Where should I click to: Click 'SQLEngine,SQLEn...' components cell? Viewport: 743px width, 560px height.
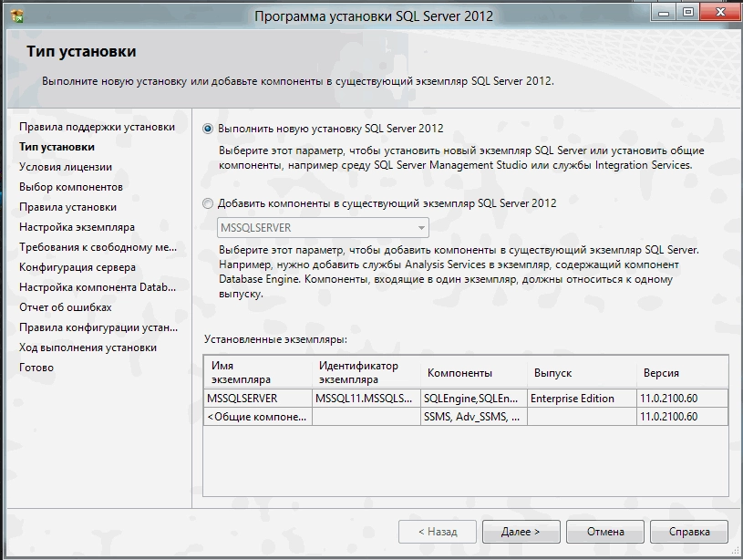474,399
